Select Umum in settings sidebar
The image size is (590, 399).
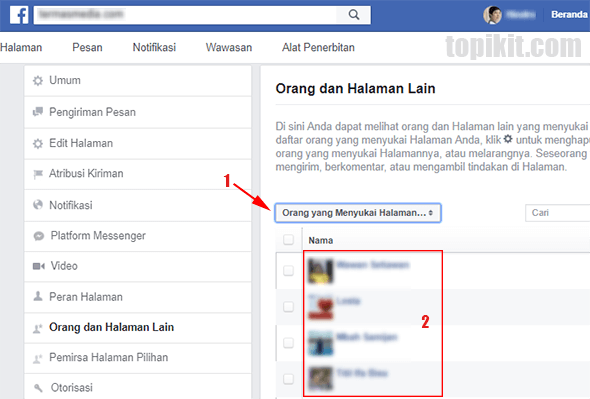(x=138, y=81)
